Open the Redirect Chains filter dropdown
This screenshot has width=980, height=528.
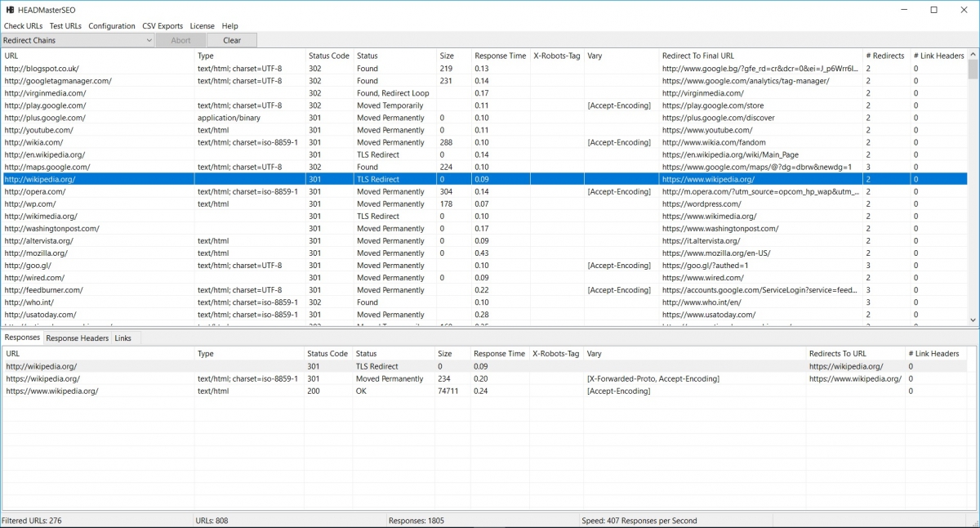78,40
